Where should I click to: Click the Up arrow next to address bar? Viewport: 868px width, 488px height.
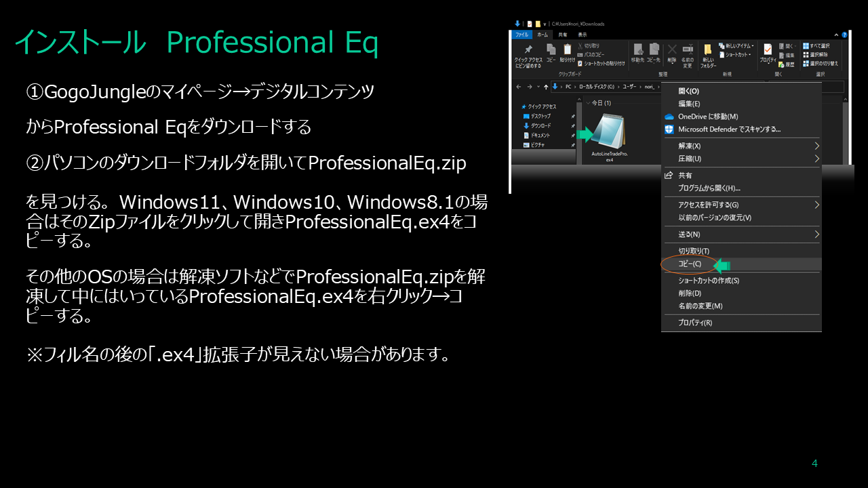pos(546,87)
